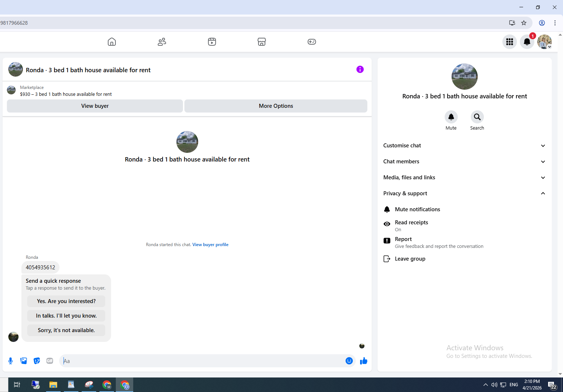This screenshot has width=563, height=392.
Task: Attach a photo with image icon
Action: point(24,361)
